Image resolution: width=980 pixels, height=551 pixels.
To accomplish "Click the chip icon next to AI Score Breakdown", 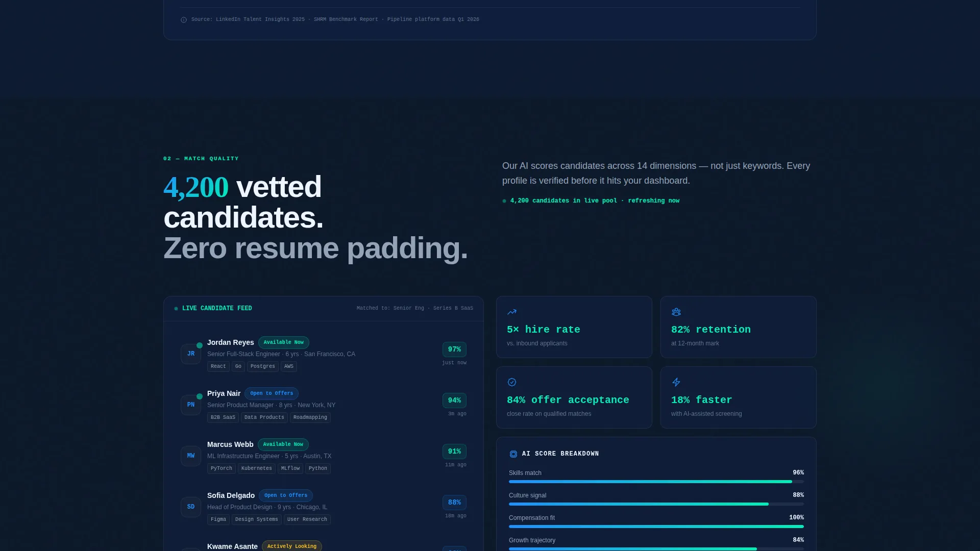I will pos(513,454).
